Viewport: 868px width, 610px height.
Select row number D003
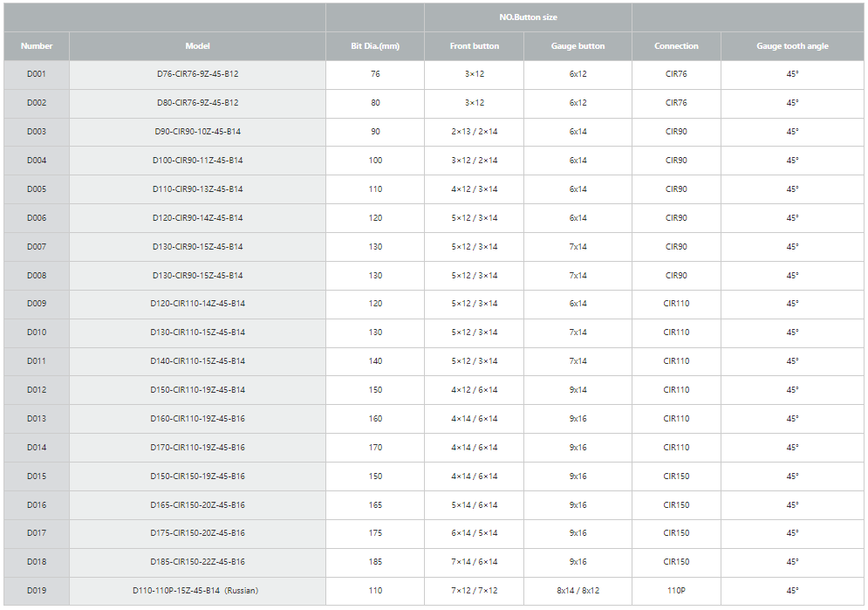coord(37,131)
